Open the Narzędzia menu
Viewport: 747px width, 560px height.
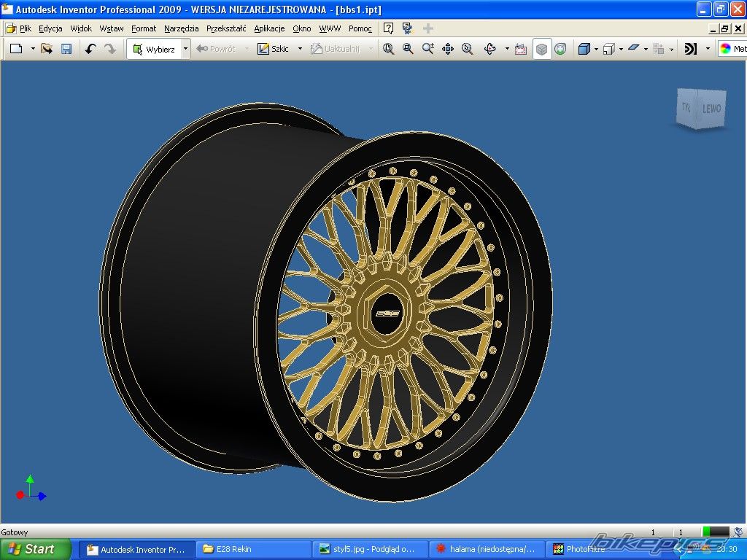point(181,28)
